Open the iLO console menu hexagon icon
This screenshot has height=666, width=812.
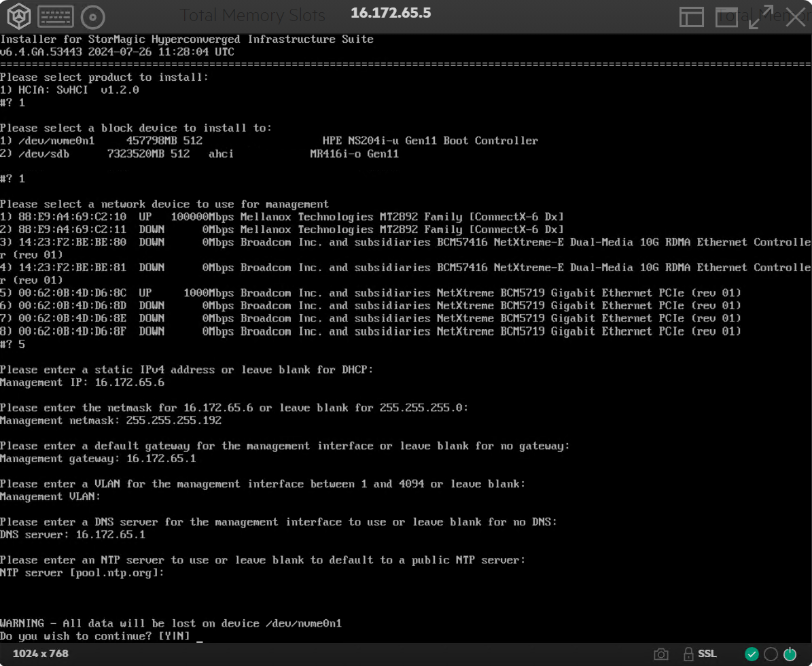(x=18, y=16)
